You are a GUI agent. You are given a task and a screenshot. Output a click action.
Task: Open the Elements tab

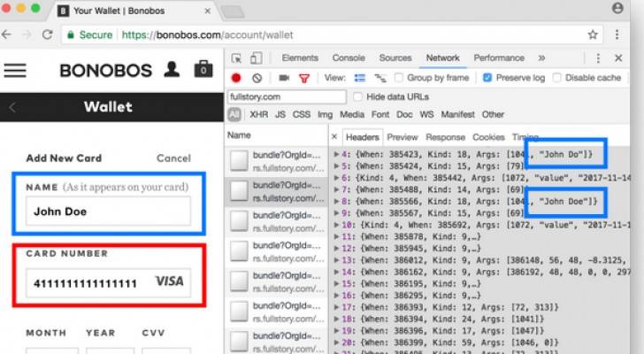coord(300,58)
